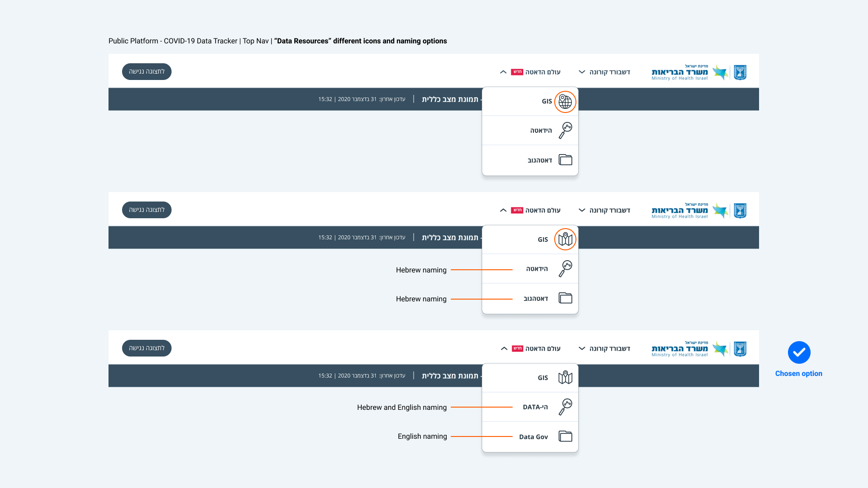Click the Chosen option caption text
The height and width of the screenshot is (488, 868).
[x=798, y=374]
